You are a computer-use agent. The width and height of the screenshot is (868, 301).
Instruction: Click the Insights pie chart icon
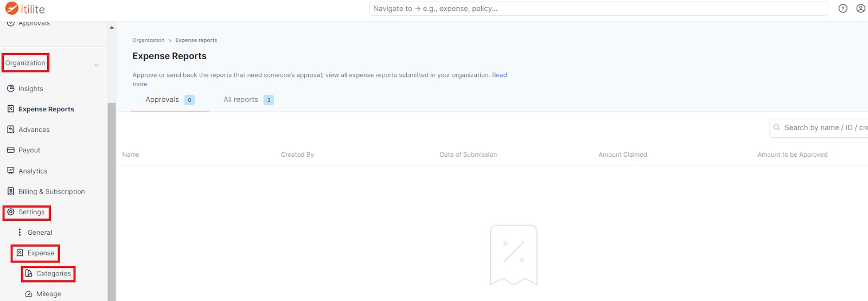tap(10, 88)
